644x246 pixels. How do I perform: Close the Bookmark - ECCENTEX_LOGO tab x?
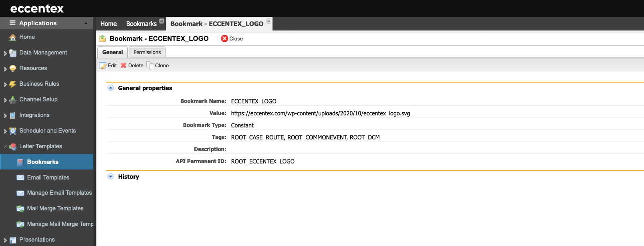(x=269, y=21)
